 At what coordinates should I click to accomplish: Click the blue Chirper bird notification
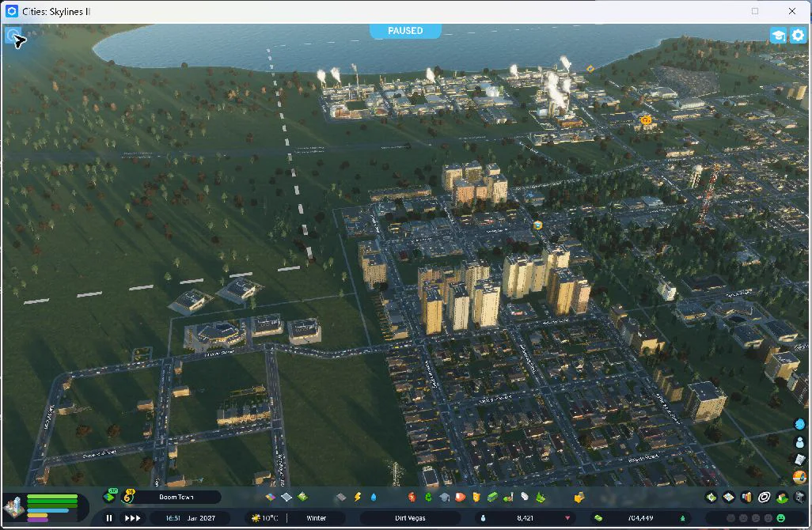pos(799,425)
